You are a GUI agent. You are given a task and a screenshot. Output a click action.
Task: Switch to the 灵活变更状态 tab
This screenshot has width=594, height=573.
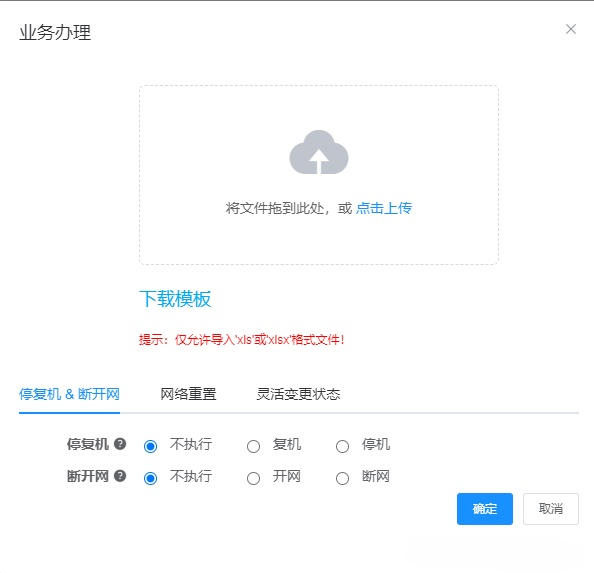298,394
